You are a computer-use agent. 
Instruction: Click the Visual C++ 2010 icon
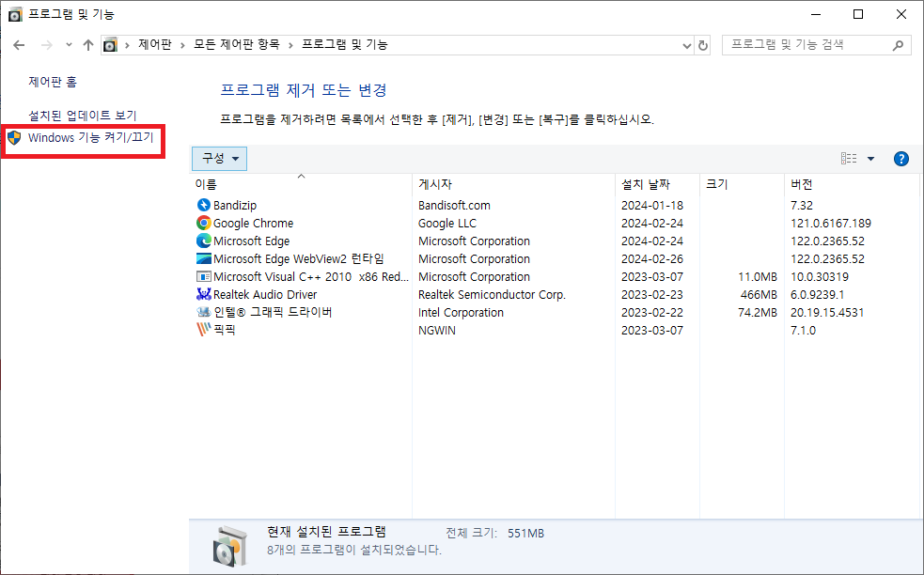click(x=203, y=276)
